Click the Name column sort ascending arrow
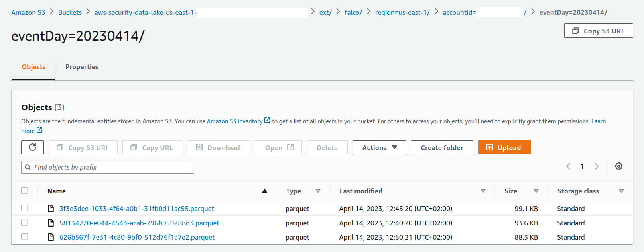Screen dimensions: 644x252 [264, 191]
